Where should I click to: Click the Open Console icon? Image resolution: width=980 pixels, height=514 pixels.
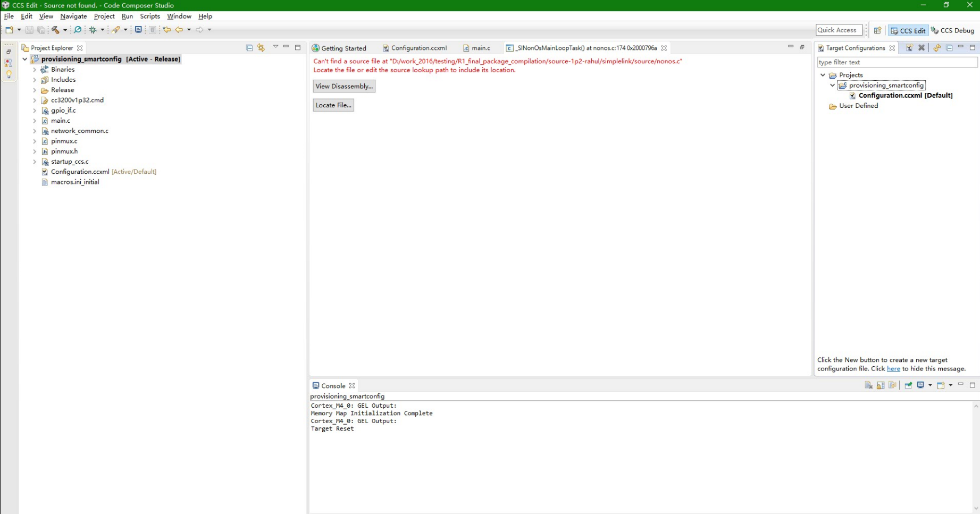941,385
